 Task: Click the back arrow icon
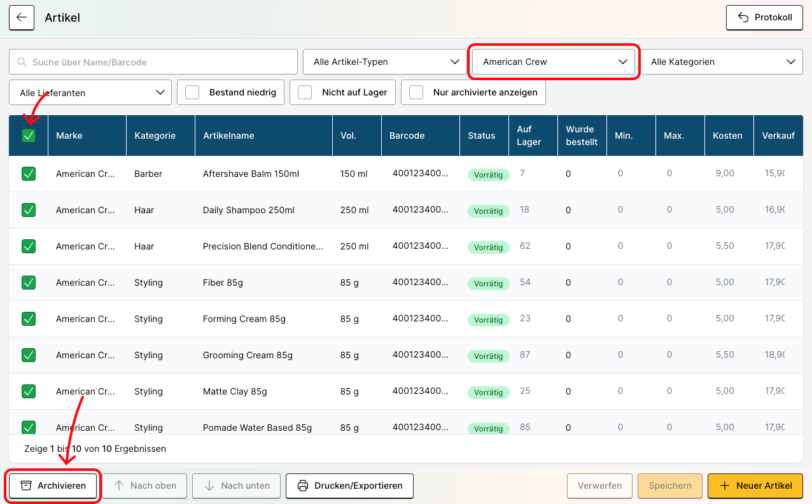(x=22, y=18)
